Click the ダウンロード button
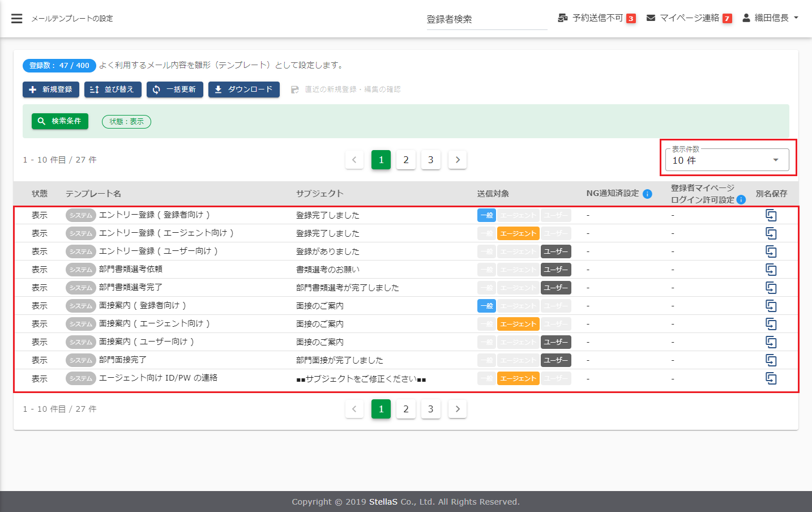Image resolution: width=812 pixels, height=512 pixels. 243,89
